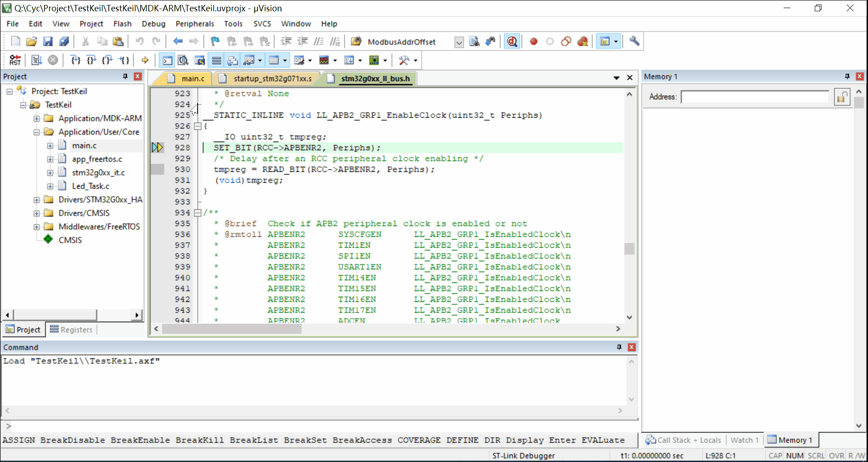This screenshot has height=462, width=868.
Task: Open the editor tab list dropdown arrow
Action: click(x=616, y=78)
